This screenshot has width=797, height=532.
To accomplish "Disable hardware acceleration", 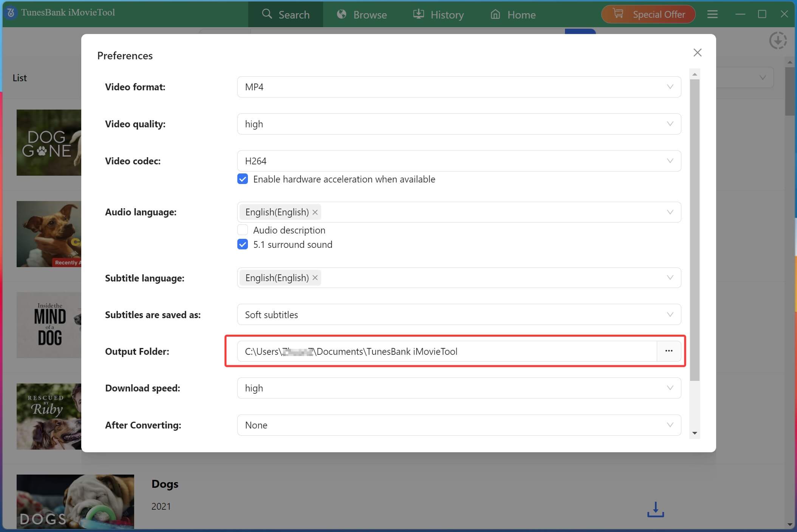I will (x=242, y=179).
